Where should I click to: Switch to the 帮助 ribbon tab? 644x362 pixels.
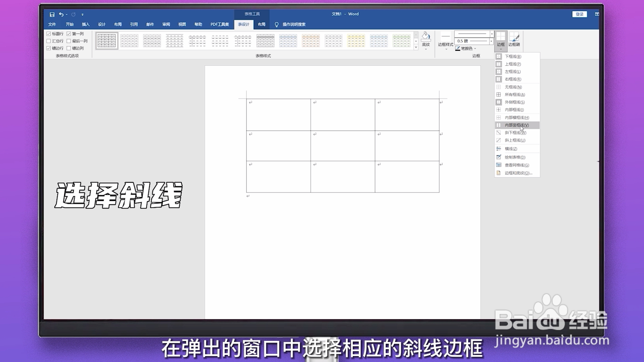(x=198, y=24)
